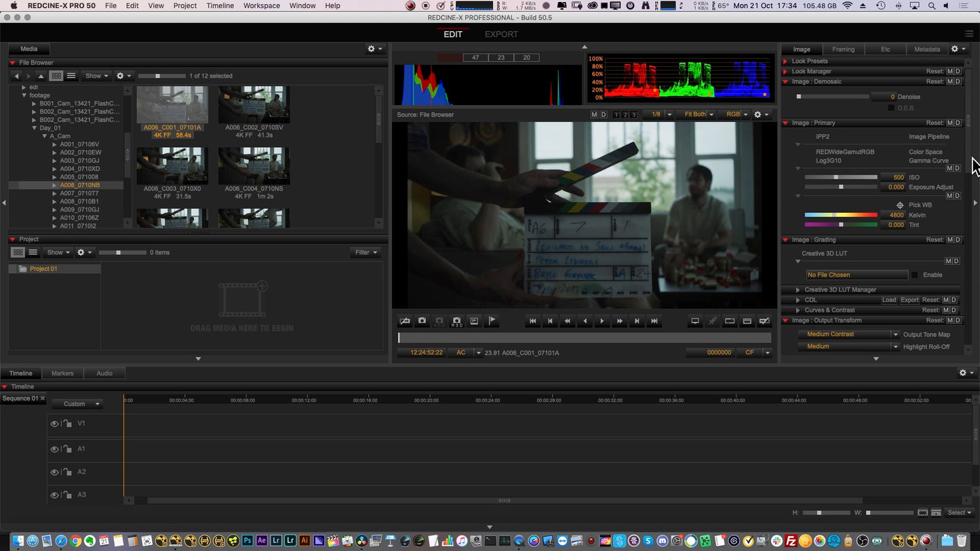980x551 pixels.
Task: Go up one folder in File Browser
Action: tap(41, 76)
